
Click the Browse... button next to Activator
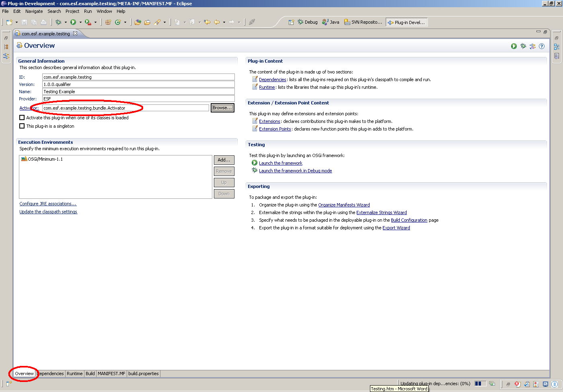pos(222,108)
